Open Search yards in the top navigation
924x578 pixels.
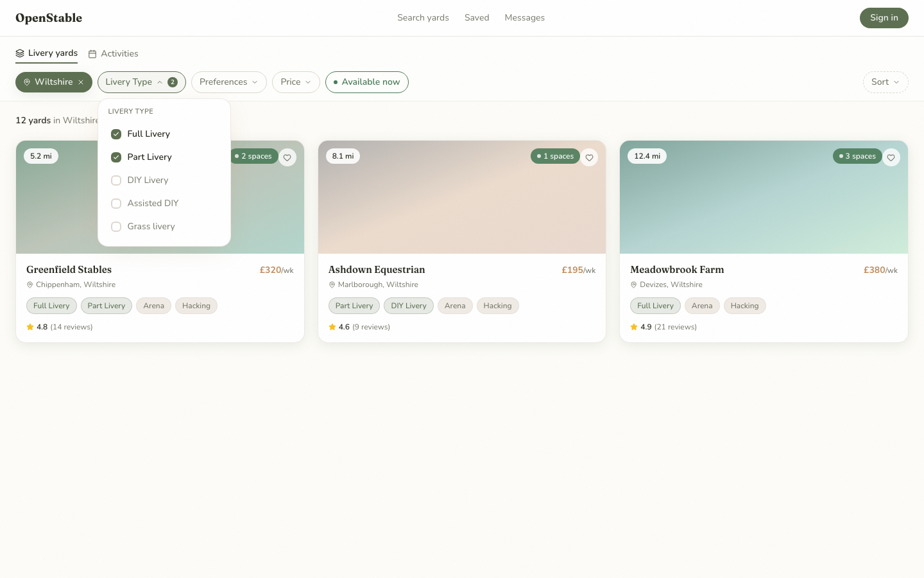tap(423, 18)
